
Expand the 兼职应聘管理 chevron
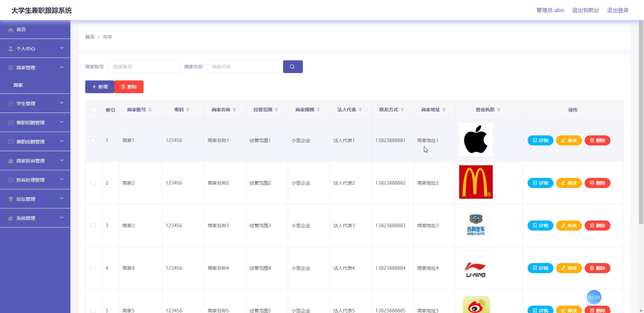tap(62, 141)
